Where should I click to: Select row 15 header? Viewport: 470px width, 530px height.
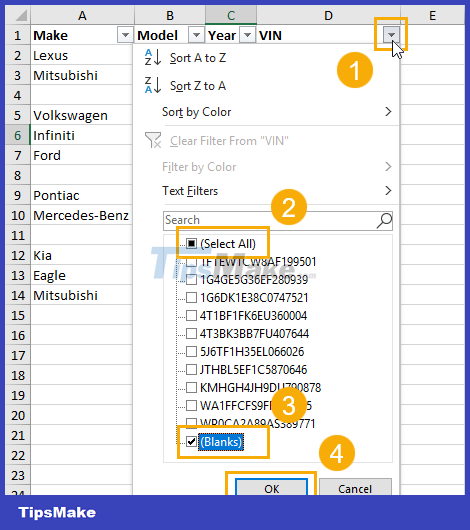[x=18, y=315]
